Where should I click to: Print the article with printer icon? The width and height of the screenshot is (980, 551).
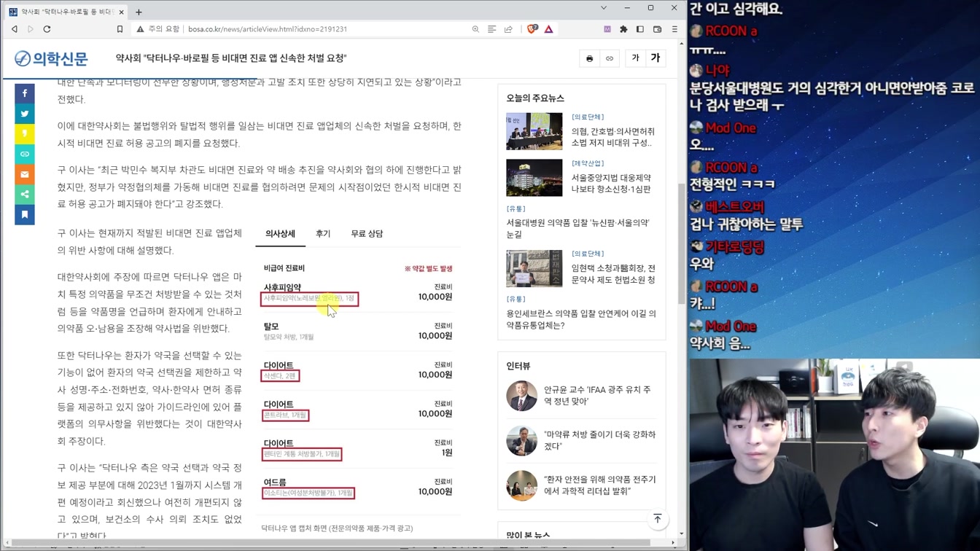(x=590, y=58)
